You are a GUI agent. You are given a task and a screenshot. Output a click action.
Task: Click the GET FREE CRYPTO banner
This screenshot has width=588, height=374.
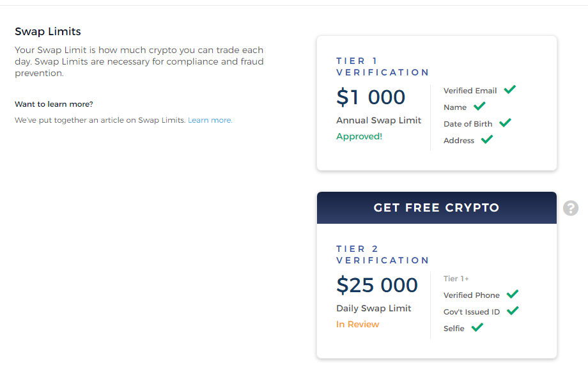point(437,208)
